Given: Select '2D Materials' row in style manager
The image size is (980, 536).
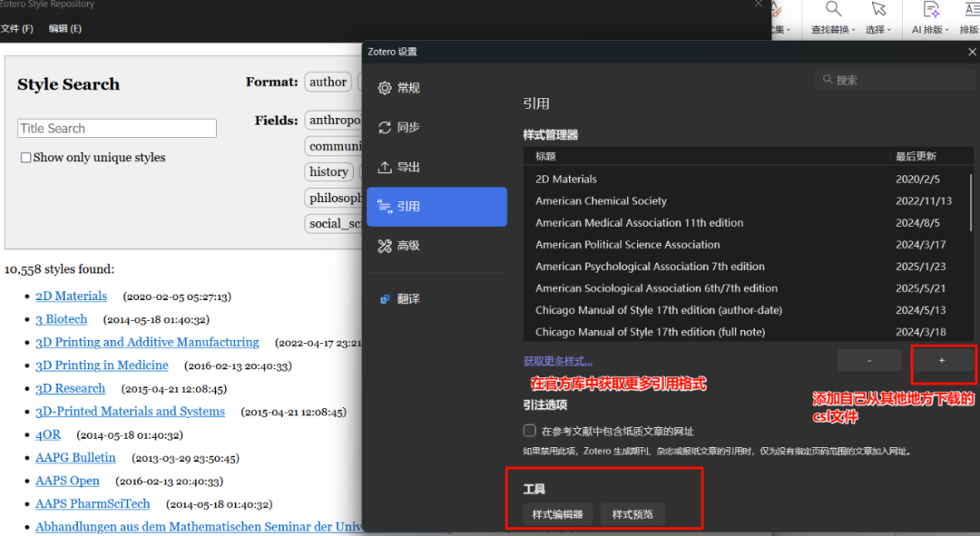Looking at the screenshot, I should pos(746,180).
